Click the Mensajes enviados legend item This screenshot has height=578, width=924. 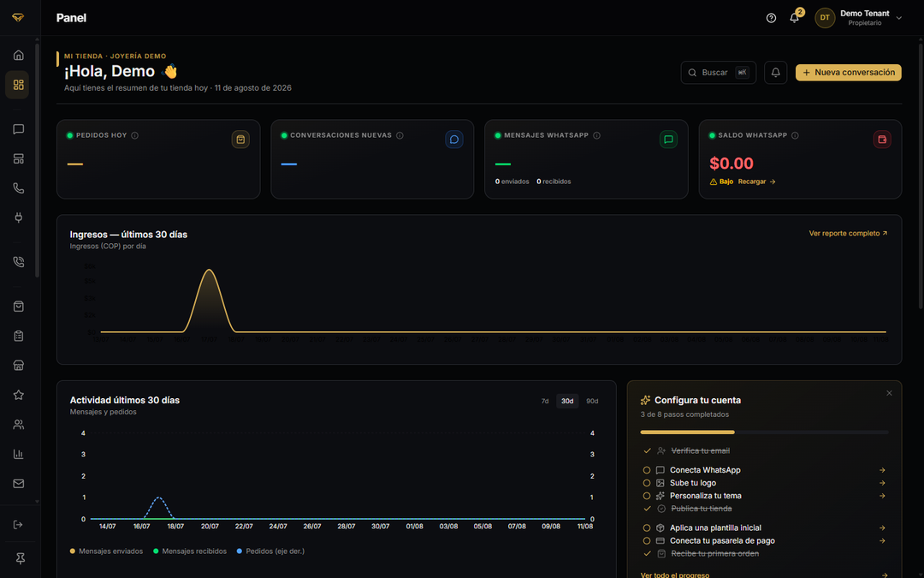pos(106,551)
